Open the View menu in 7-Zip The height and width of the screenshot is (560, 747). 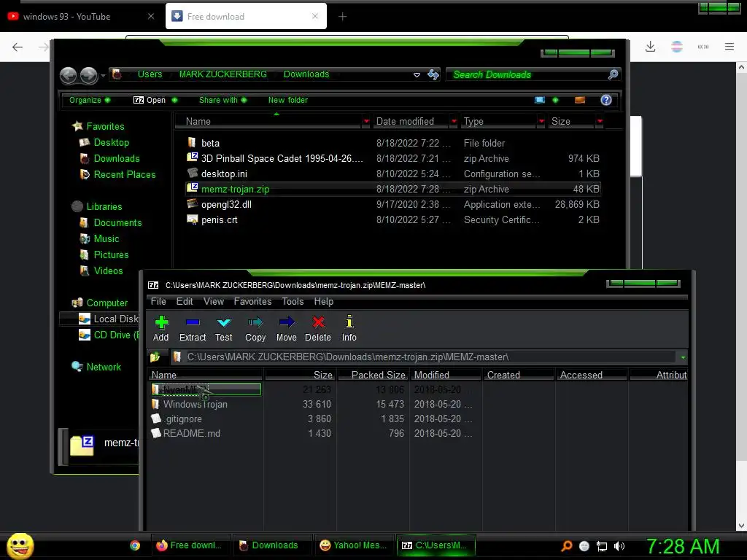click(x=214, y=301)
